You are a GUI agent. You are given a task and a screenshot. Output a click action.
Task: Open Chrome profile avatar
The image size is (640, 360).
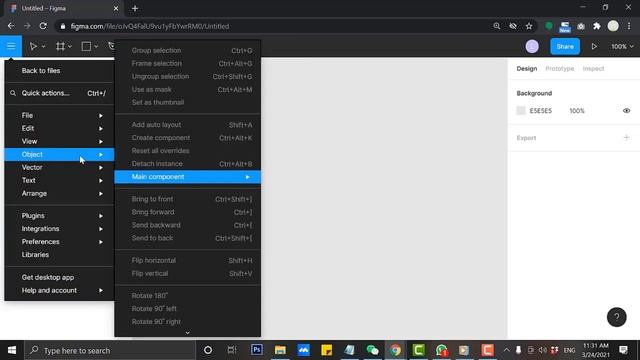(613, 26)
